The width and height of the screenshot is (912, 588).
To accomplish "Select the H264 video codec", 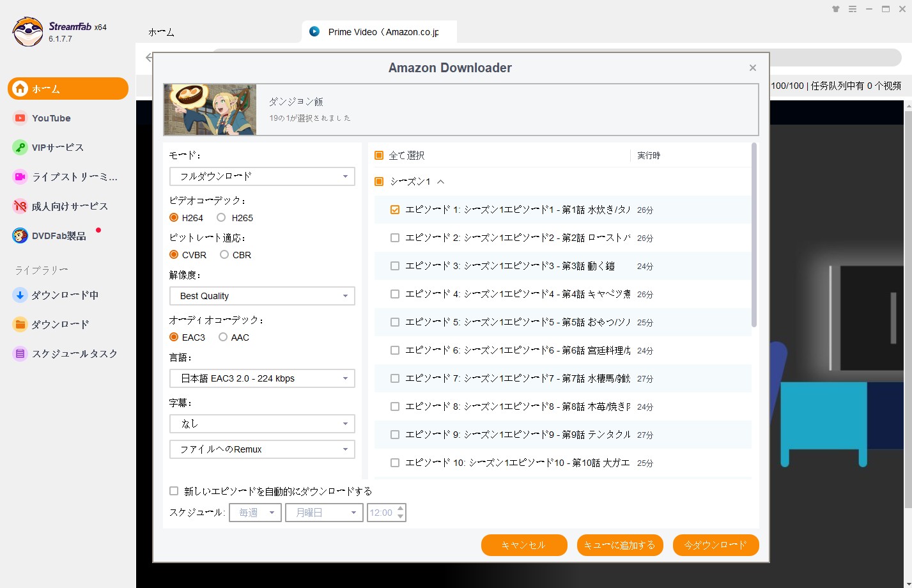I will click(x=174, y=218).
